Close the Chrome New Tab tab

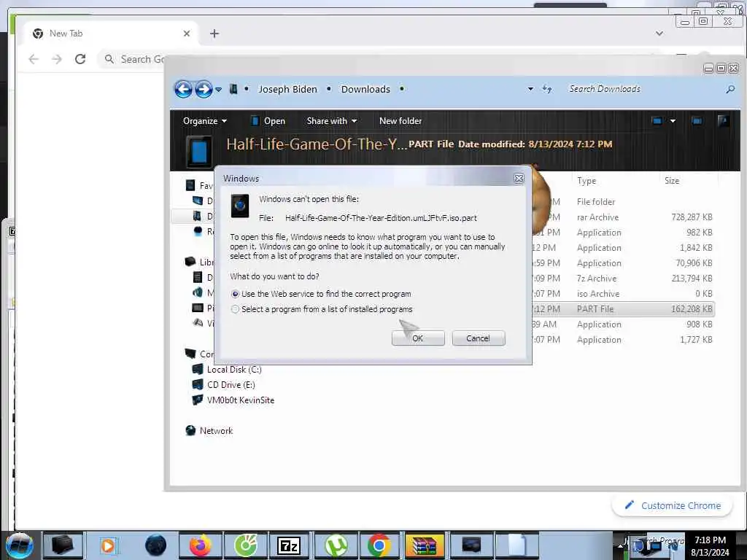tap(187, 34)
